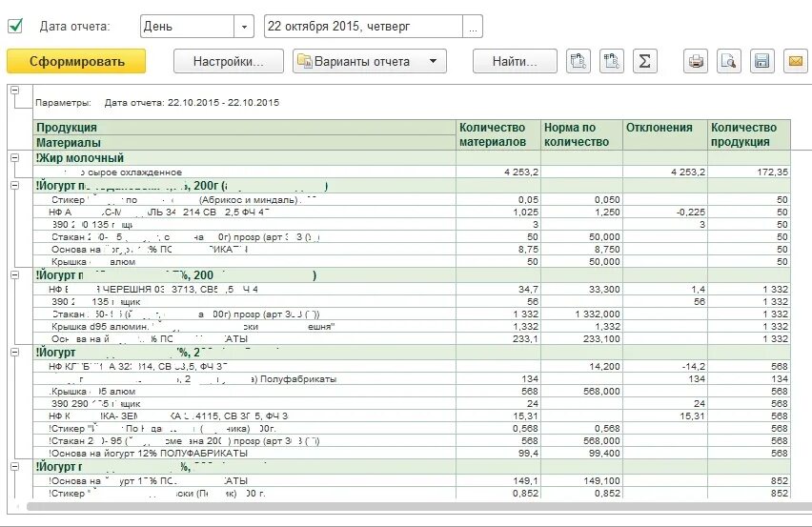Click the 149,100 norm cell
Screen dimensions: 812x527
click(581, 481)
